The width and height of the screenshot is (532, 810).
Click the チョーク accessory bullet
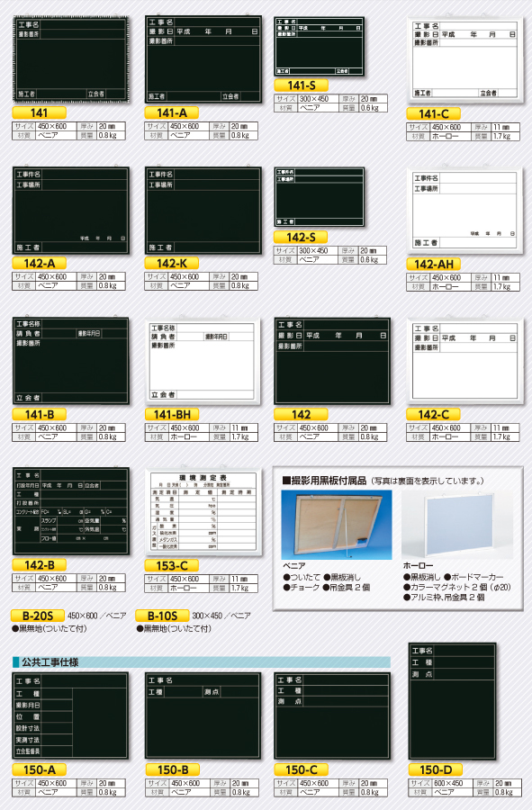tap(302, 588)
